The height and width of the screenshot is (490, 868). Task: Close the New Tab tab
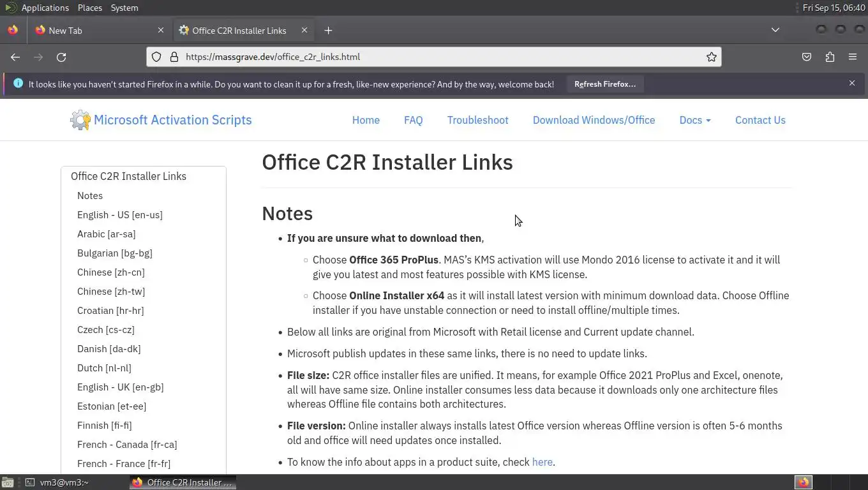pos(161,30)
